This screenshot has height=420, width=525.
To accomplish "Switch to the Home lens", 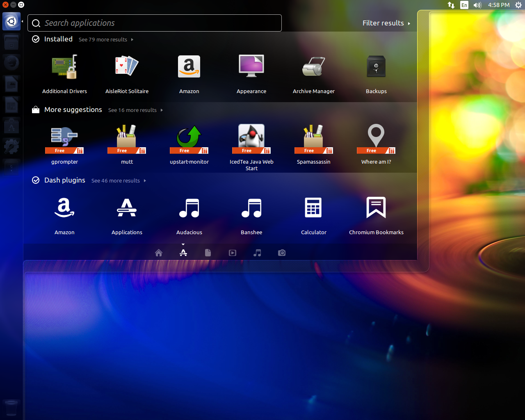I will coord(159,253).
